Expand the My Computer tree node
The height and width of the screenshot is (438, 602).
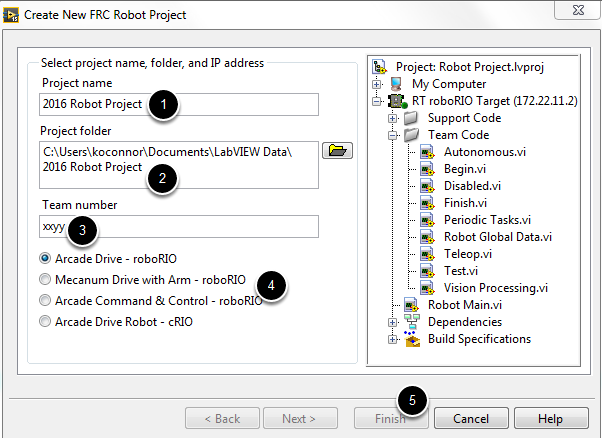click(x=377, y=84)
